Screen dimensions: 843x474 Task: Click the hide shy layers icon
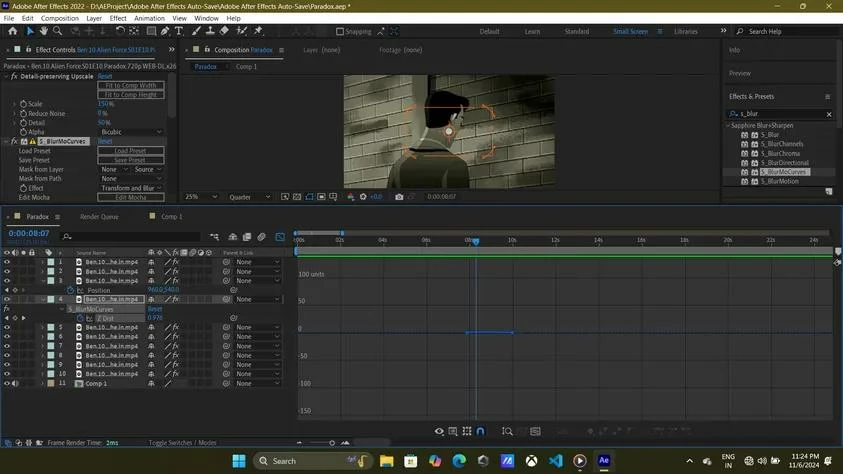(x=233, y=236)
